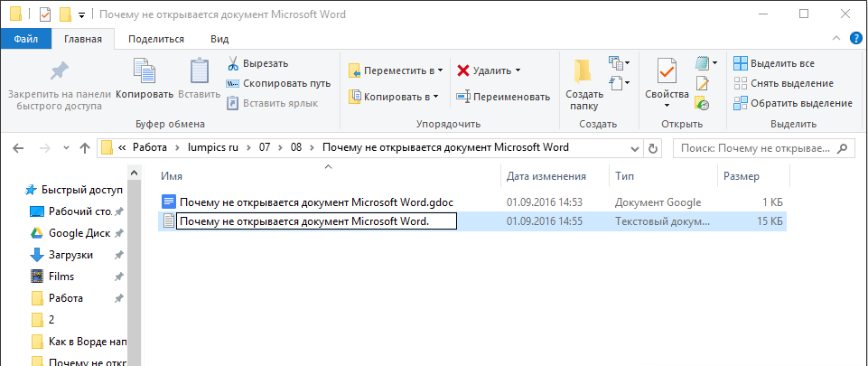This screenshot has width=868, height=366.
Task: Click Invert selection (Обратить выделение)
Action: point(792,103)
